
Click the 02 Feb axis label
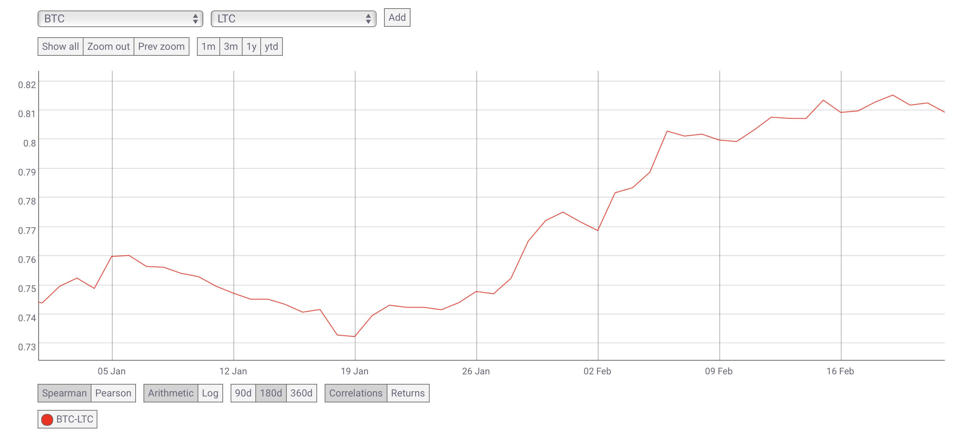(x=597, y=371)
